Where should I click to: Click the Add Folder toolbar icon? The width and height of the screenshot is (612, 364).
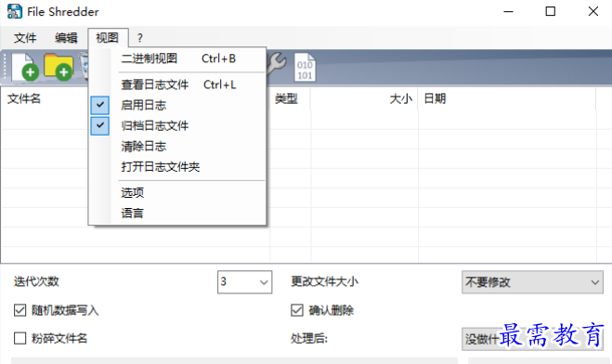(59, 67)
